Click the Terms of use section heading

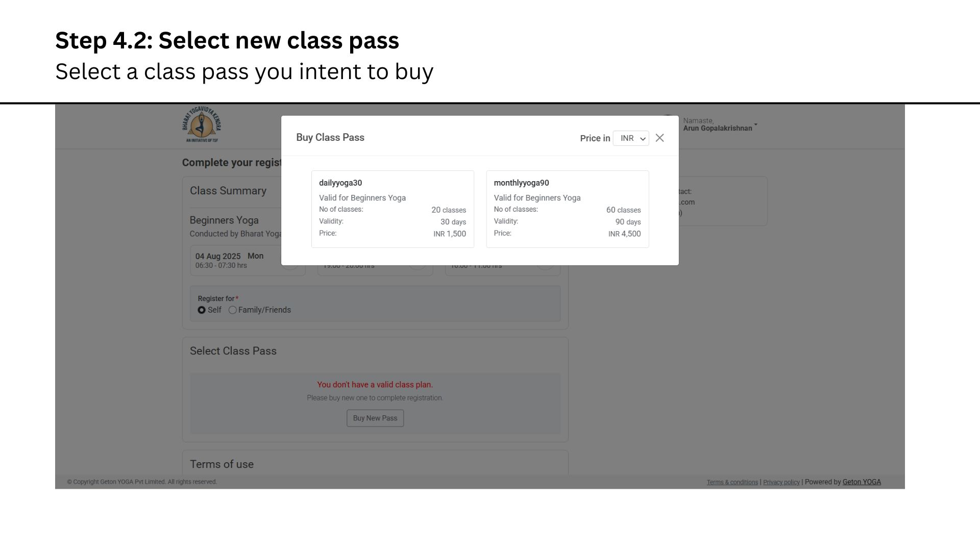click(222, 464)
